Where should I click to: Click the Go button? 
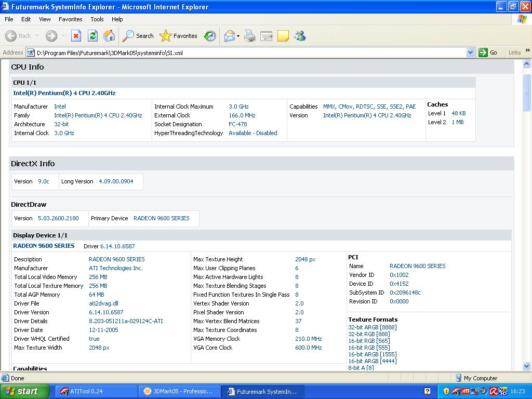coord(488,52)
